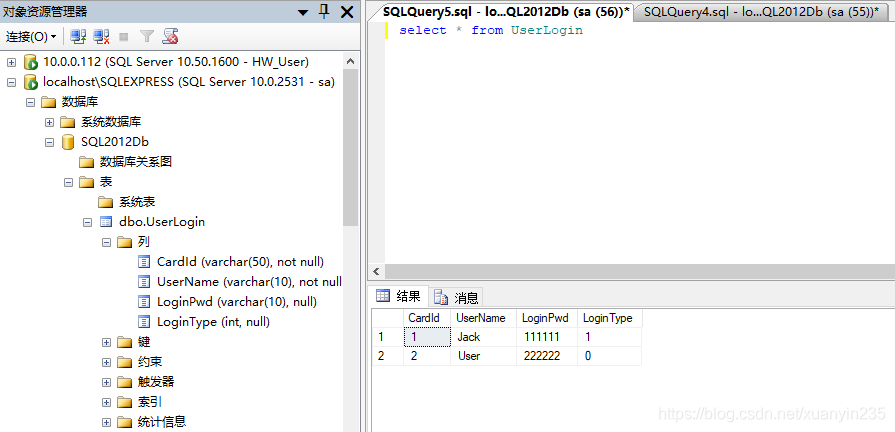Select the Jack cell in results
Image resolution: width=895 pixels, height=432 pixels.
(483, 337)
